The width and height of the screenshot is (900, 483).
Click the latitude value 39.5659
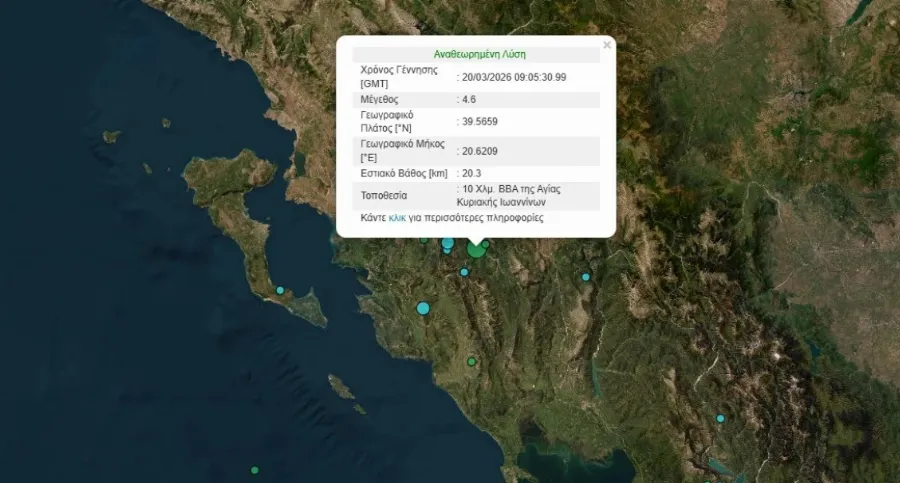[x=477, y=121]
